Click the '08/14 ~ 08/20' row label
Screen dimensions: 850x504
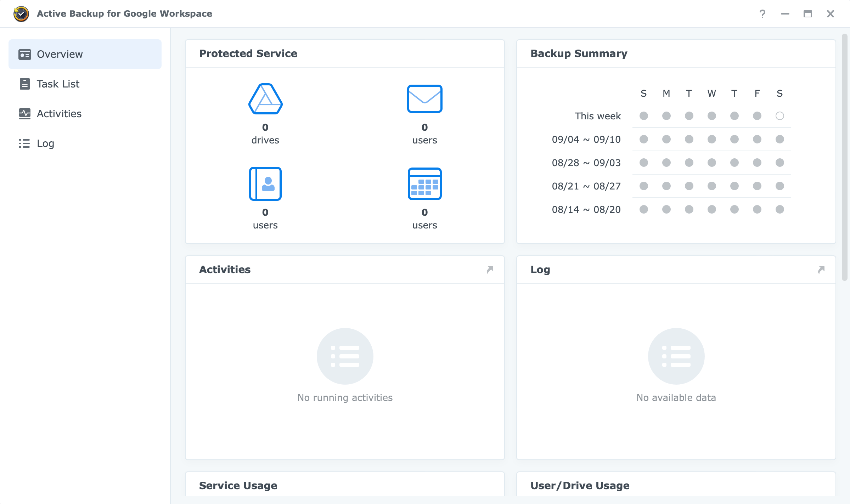click(x=586, y=209)
